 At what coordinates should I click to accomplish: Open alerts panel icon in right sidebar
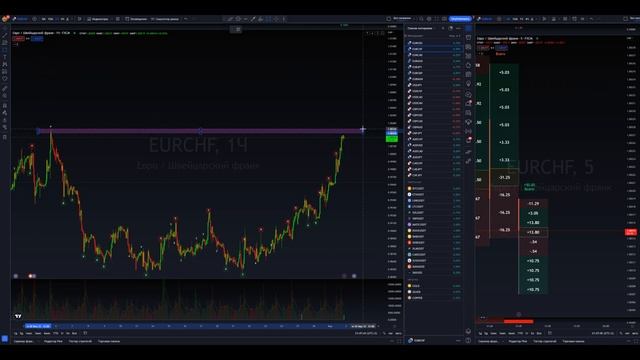click(x=469, y=38)
